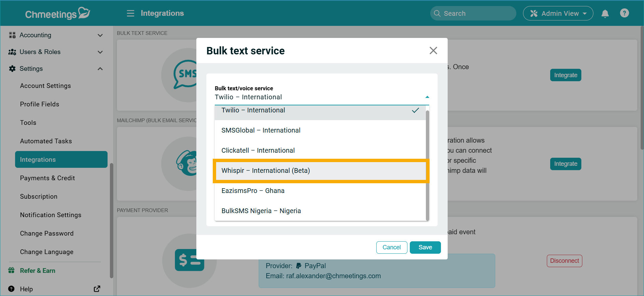Click the main page scrollbar

click(x=642, y=88)
